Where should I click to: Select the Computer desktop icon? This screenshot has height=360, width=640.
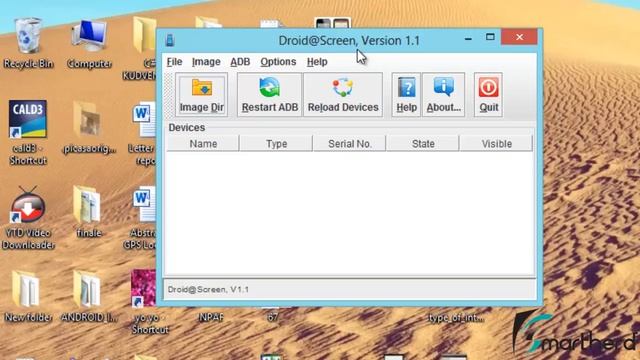tap(89, 43)
